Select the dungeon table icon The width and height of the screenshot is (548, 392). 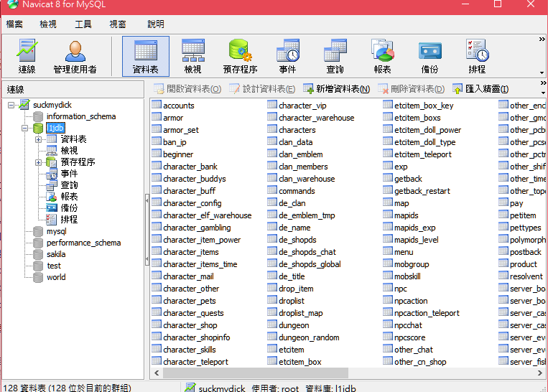[272, 325]
